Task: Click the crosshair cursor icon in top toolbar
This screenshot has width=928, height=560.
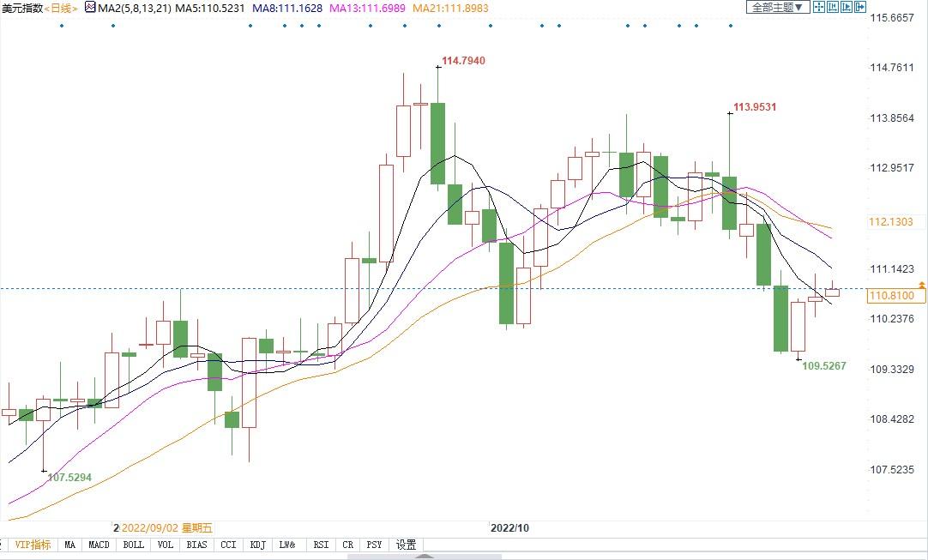Action: (x=819, y=8)
